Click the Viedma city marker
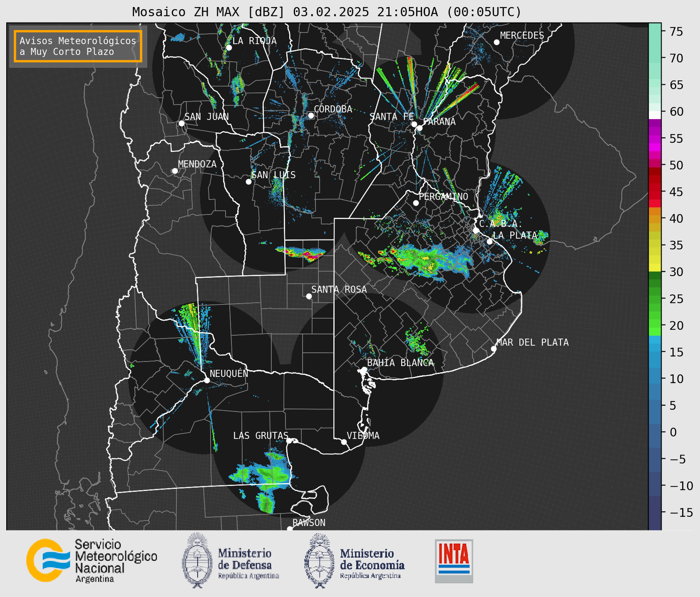This screenshot has width=700, height=597. tap(344, 442)
